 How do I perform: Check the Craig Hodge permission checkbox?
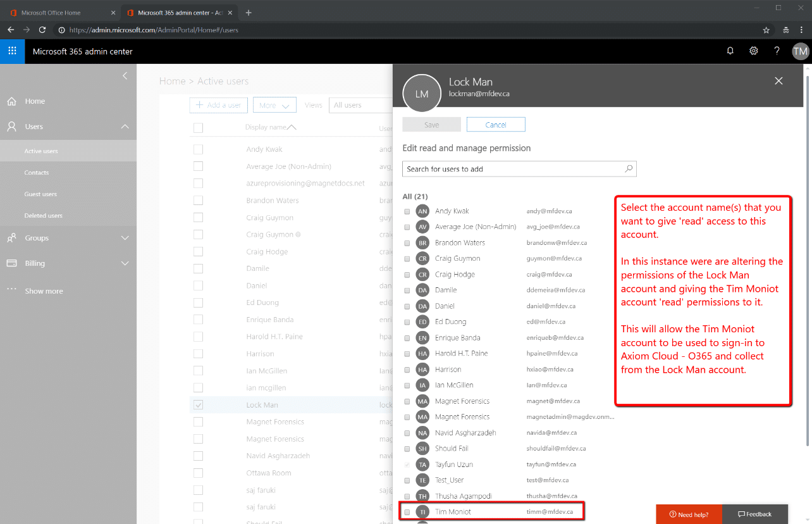(x=407, y=275)
